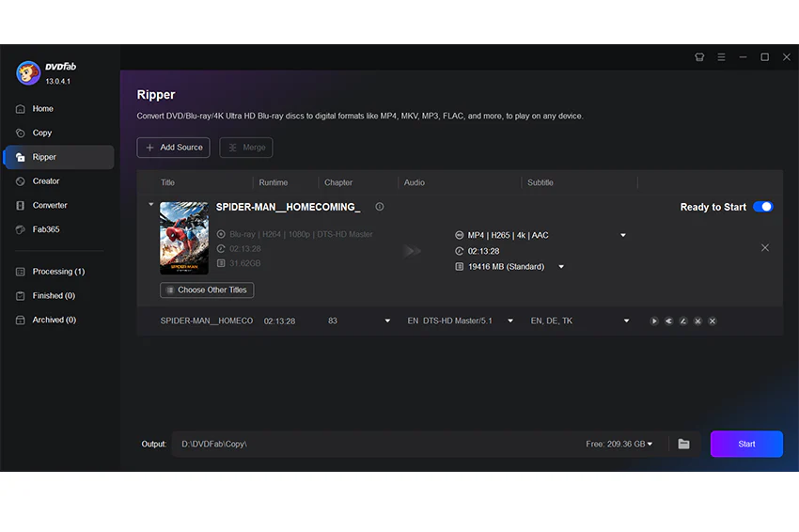
Task: Play preview of the Spider-Man title
Action: click(x=654, y=321)
